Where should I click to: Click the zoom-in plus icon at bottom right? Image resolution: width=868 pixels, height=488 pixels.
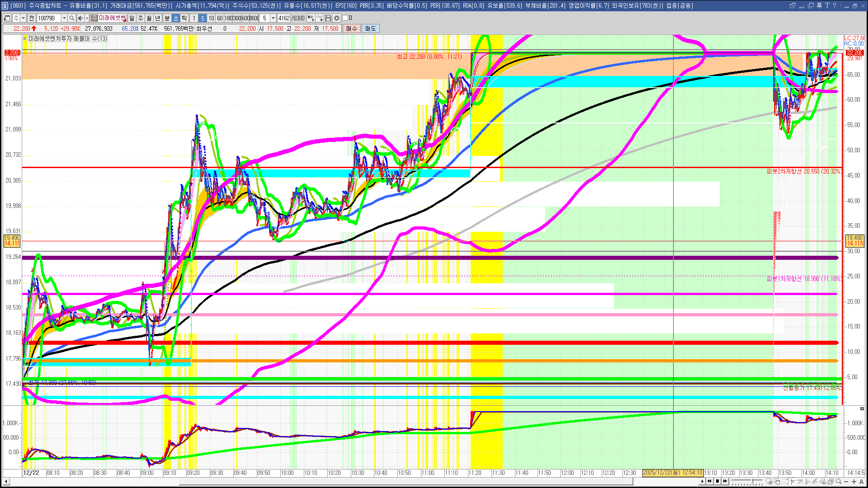tap(854, 482)
